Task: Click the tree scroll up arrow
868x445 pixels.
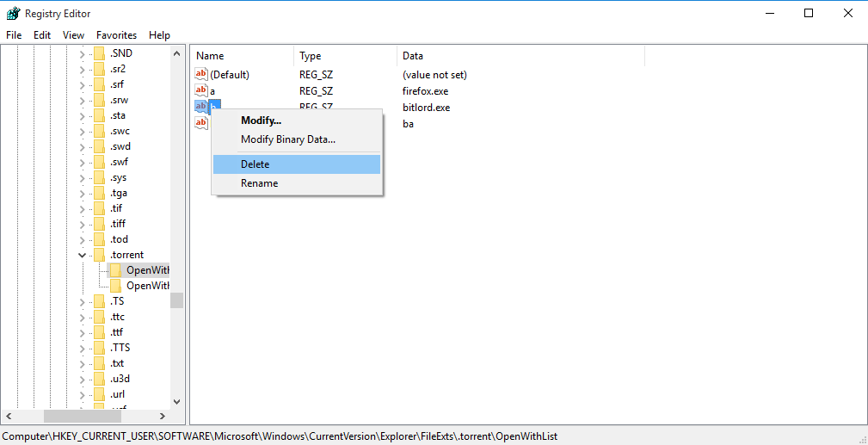Action: tap(176, 53)
